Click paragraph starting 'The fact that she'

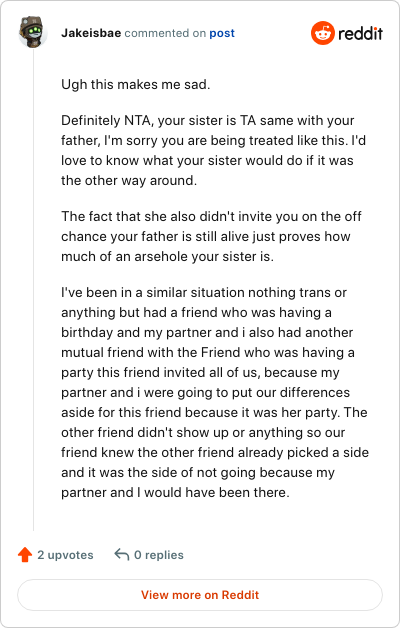[211, 236]
